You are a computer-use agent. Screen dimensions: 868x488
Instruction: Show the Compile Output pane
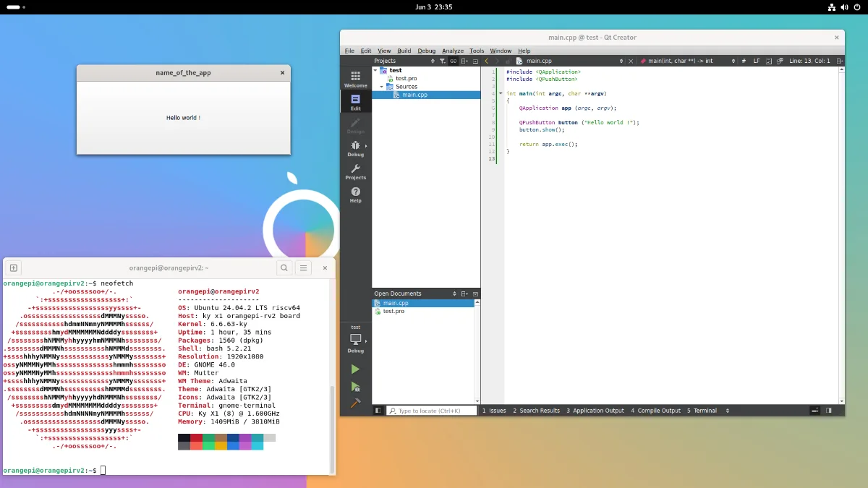point(655,410)
